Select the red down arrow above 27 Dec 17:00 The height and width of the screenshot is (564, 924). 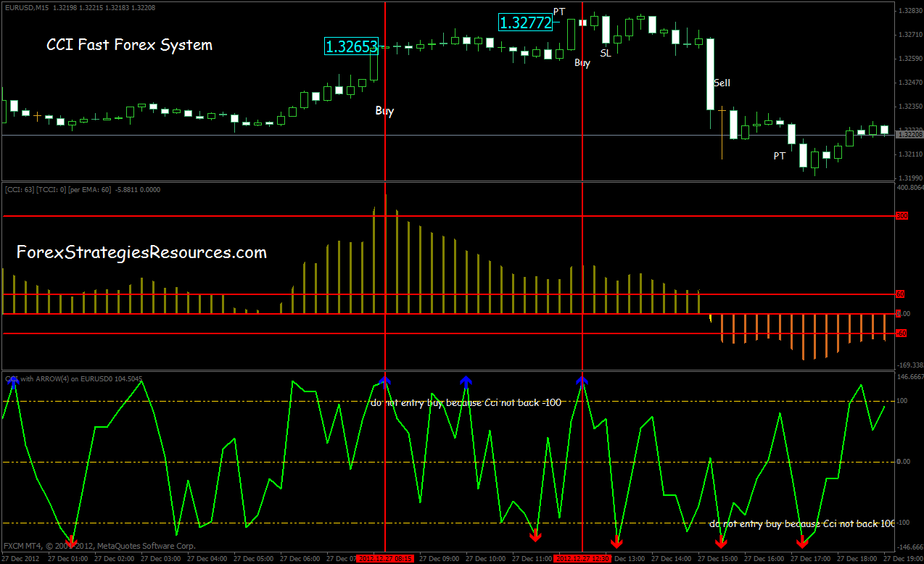coord(803,541)
